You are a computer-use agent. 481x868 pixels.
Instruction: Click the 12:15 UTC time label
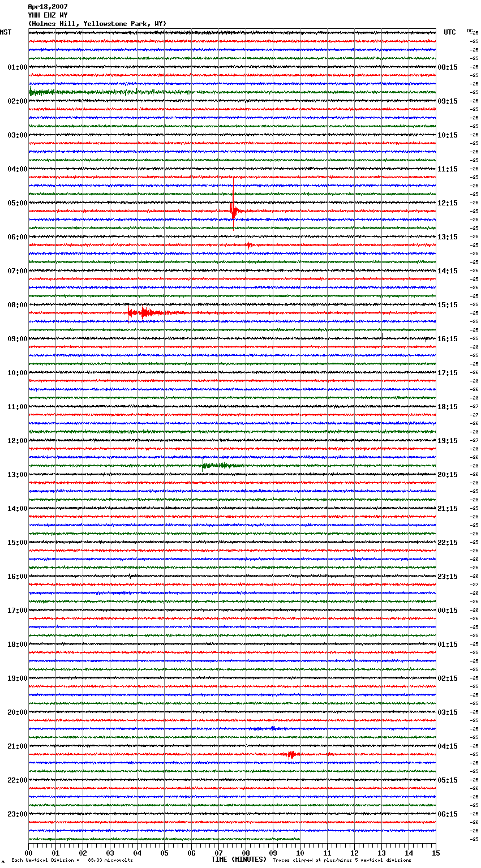coord(448,203)
